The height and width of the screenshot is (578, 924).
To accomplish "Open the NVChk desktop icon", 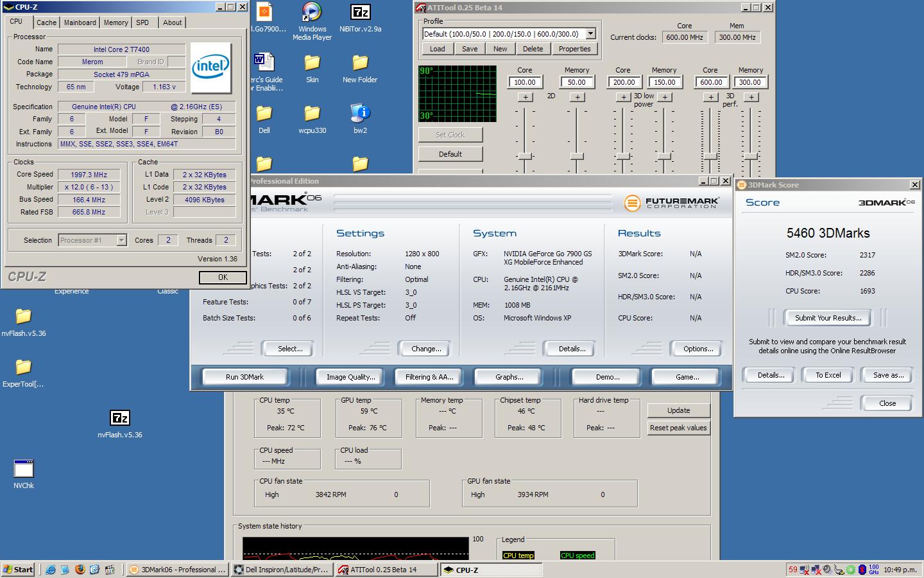I will tap(24, 469).
